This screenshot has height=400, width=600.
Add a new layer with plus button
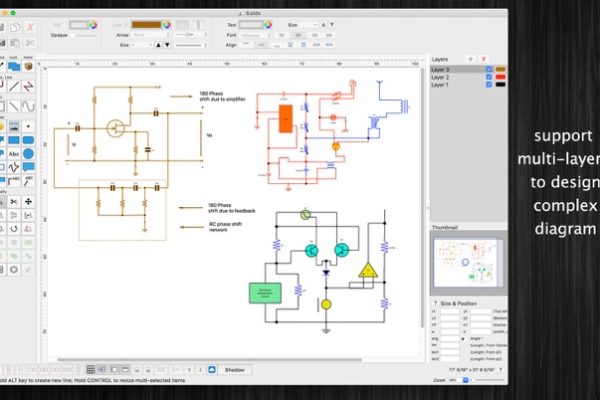[x=470, y=59]
